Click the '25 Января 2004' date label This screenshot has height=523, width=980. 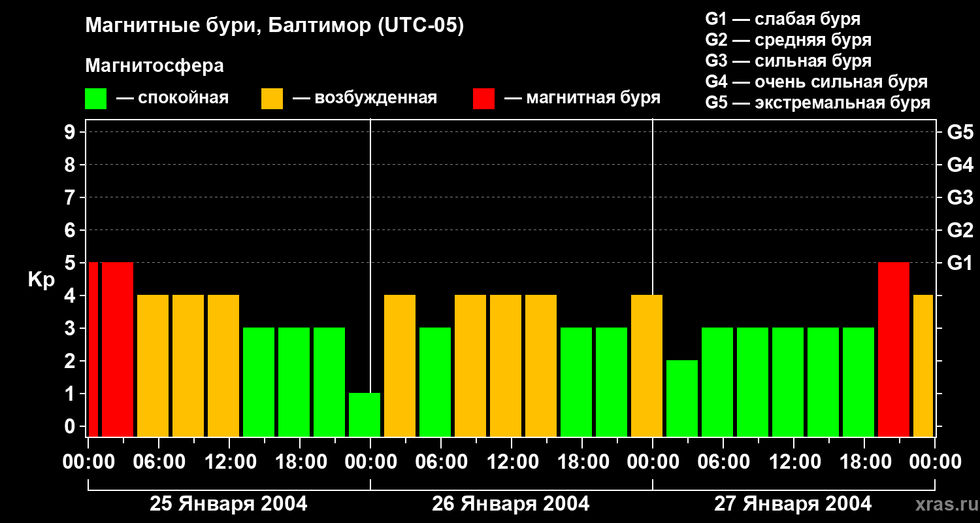229,504
